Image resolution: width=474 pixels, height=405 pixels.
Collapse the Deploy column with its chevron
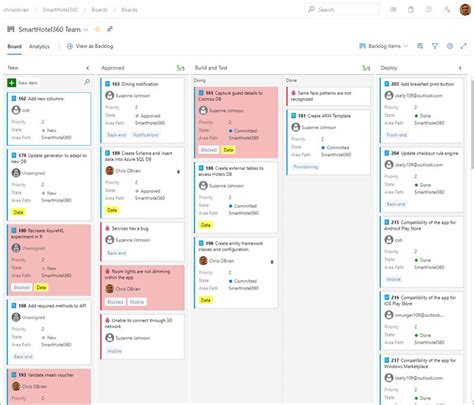coord(460,68)
